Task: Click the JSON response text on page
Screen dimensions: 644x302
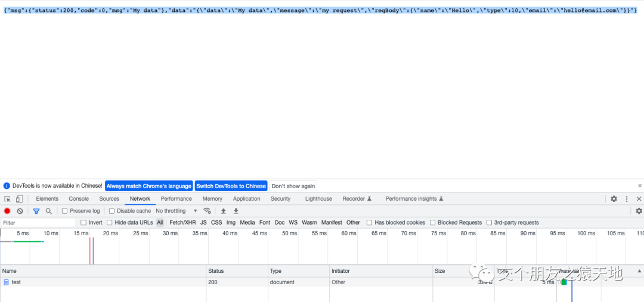Action: 320,10
